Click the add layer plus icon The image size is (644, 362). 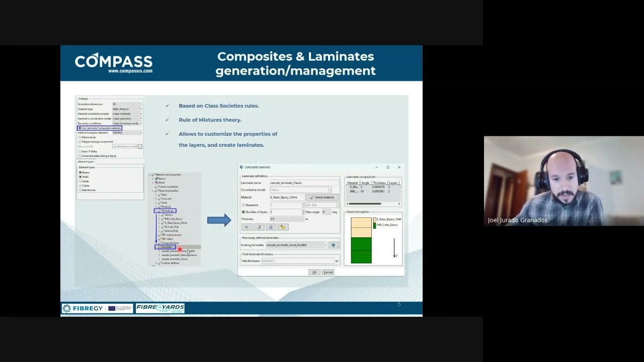(x=247, y=227)
